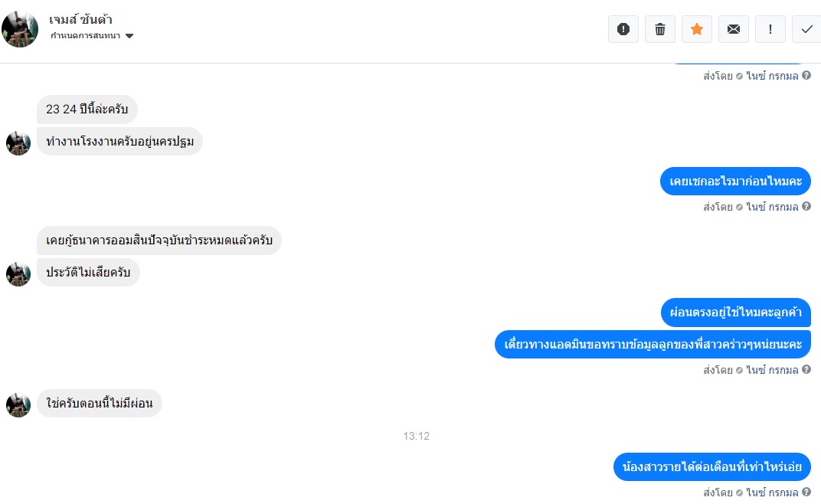The height and width of the screenshot is (504, 821).
Task: Select the blue ผ่อนตรงอยู่ใช่ไหมคะลูกค้า message bubble
Action: 736,313
